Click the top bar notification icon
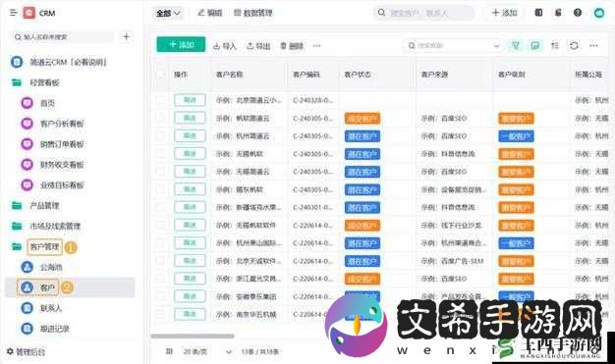The width and height of the screenshot is (615, 364). pos(558,13)
